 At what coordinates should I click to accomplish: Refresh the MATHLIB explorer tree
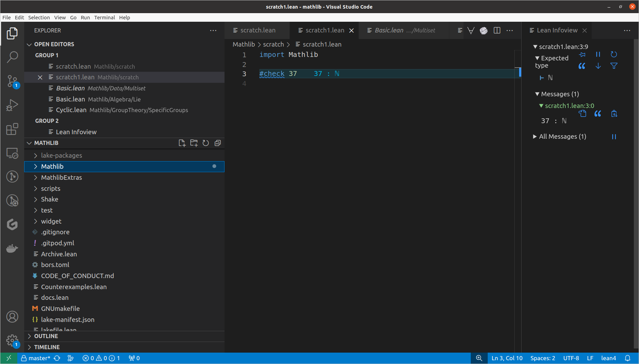(206, 143)
